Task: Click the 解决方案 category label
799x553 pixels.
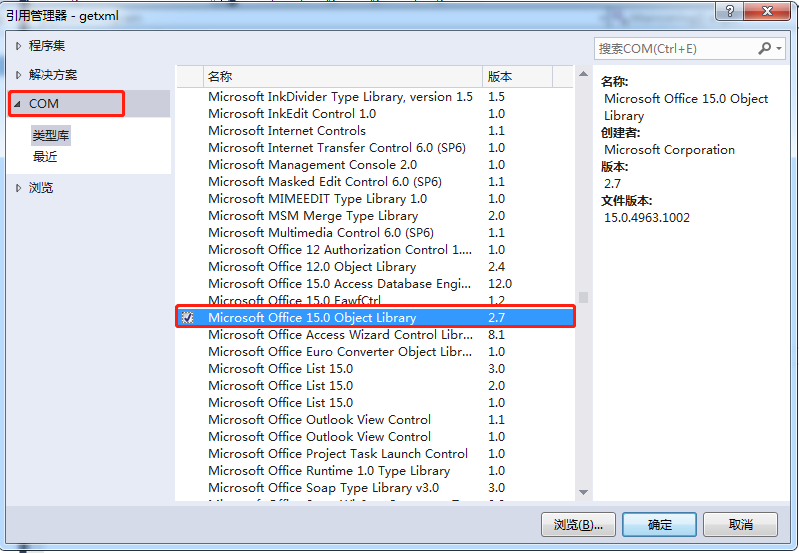Action: pyautogui.click(x=53, y=75)
